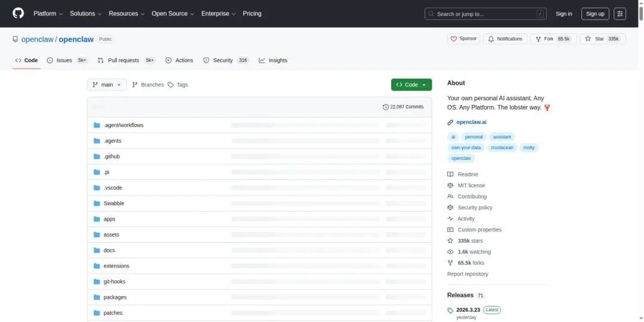Screen dimensions: 644x322
Task: Open the Releases 71 heading link
Action: [466, 295]
